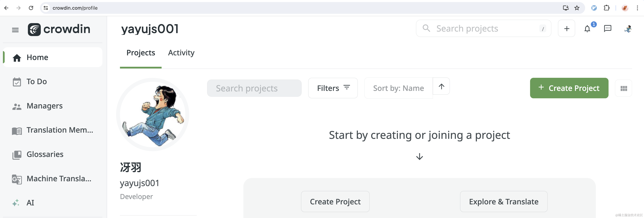
Task: Focus the top Search projects field
Action: tap(483, 29)
